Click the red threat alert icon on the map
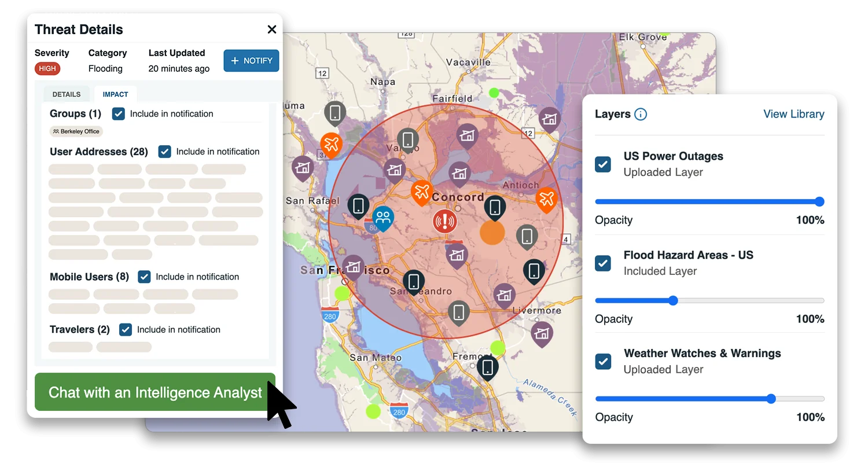 445,221
